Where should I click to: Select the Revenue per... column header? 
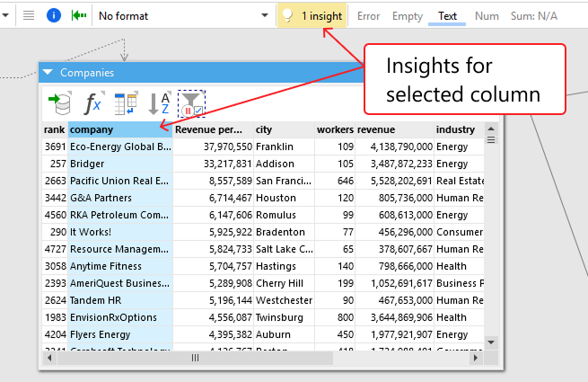coord(213,129)
